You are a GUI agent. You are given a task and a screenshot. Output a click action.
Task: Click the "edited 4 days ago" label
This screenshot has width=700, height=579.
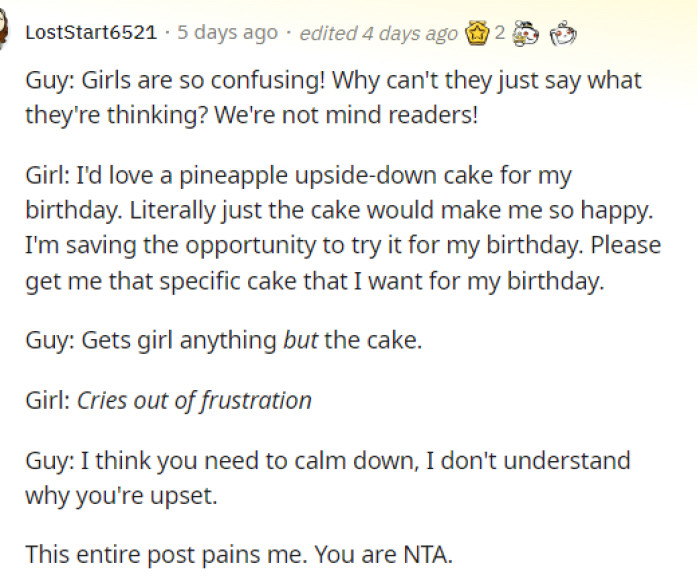(378, 33)
